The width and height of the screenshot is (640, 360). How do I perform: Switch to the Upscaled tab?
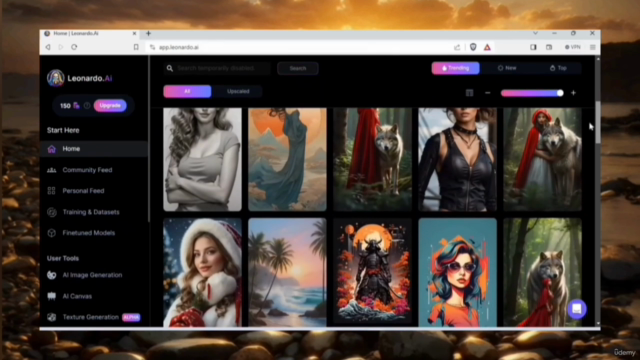(238, 91)
